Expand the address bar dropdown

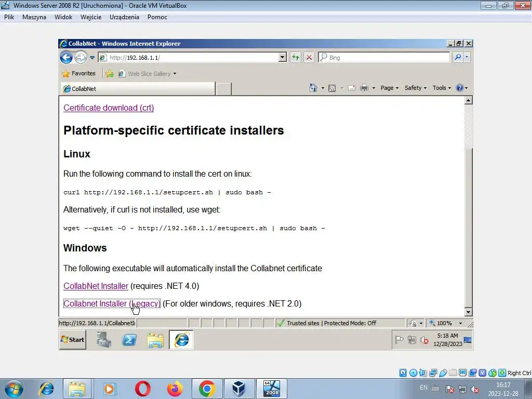pyautogui.click(x=282, y=57)
